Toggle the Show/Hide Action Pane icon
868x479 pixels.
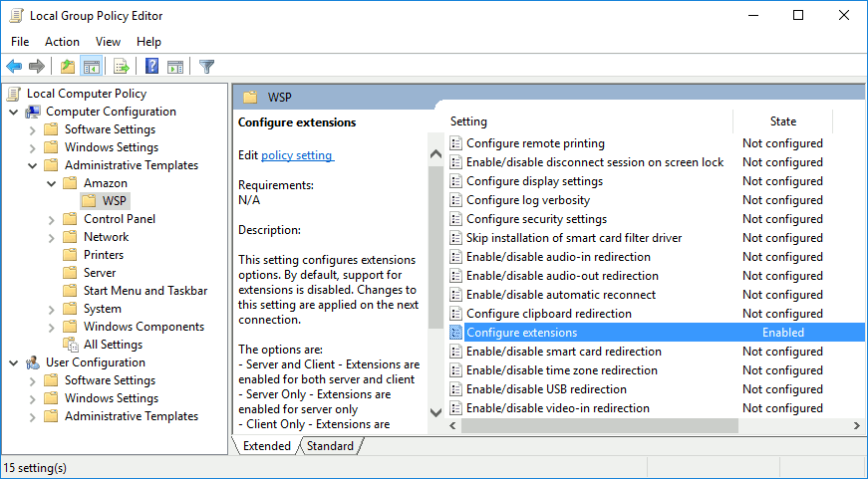coord(175,67)
